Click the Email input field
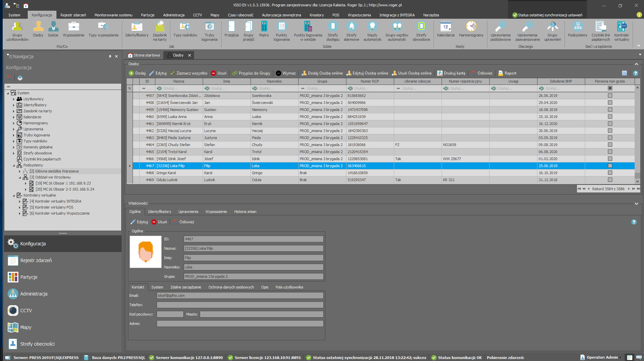 240,295
